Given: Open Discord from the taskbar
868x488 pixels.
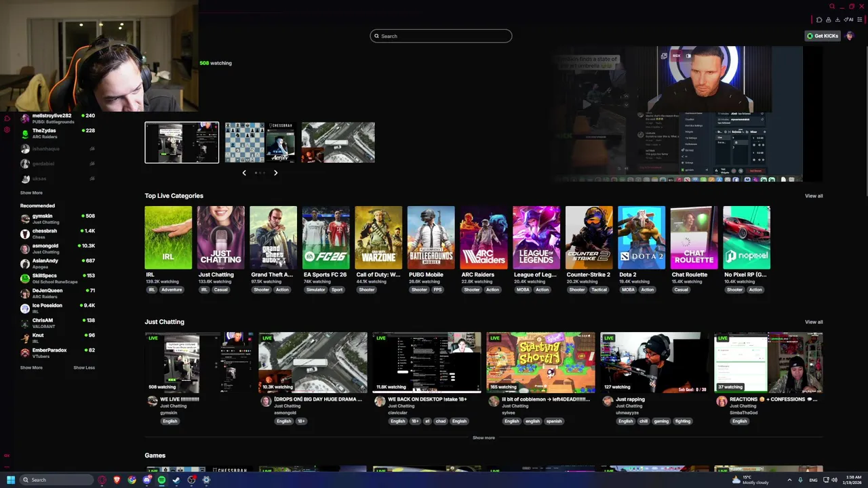Looking at the screenshot, I should 147,480.
